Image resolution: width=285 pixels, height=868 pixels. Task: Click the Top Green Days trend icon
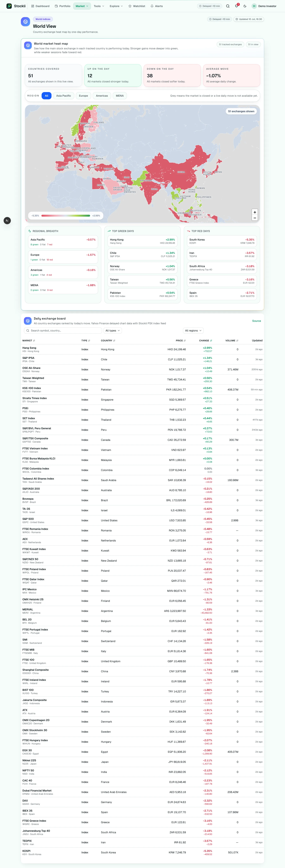pyautogui.click(x=109, y=231)
